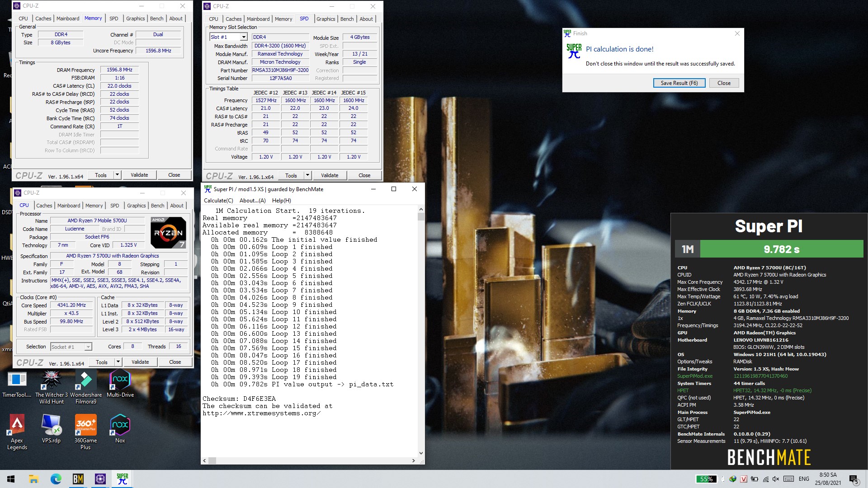Click Validate in bottom CPU-Z window

(140, 362)
